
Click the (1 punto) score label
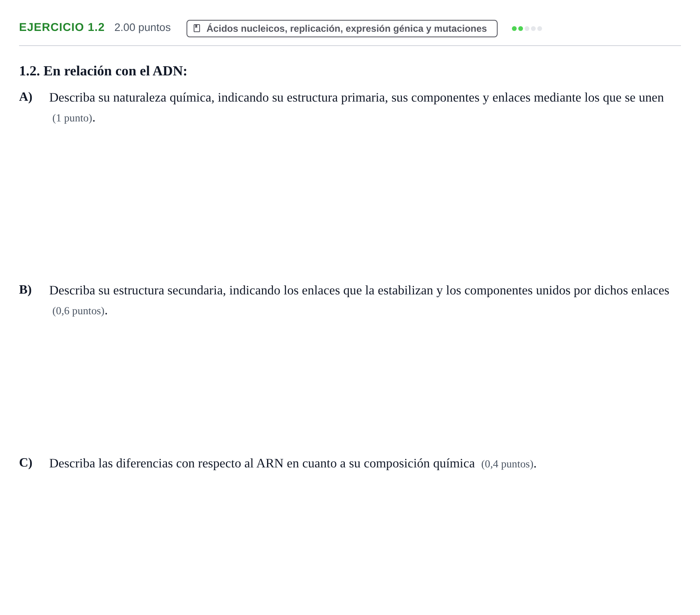(72, 118)
